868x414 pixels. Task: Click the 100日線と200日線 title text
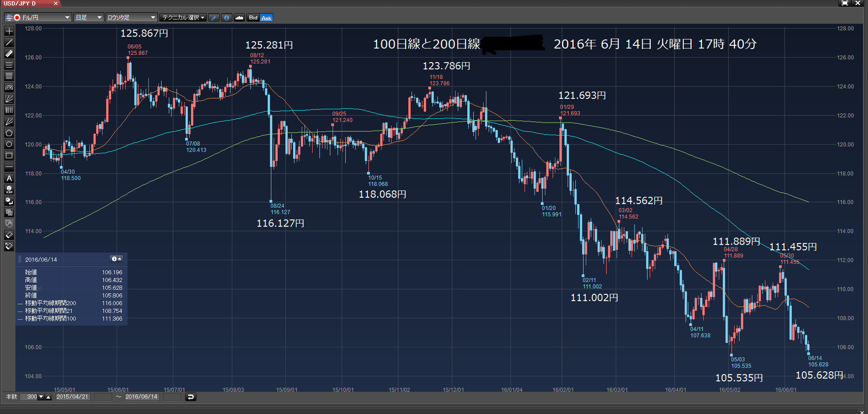tap(427, 44)
